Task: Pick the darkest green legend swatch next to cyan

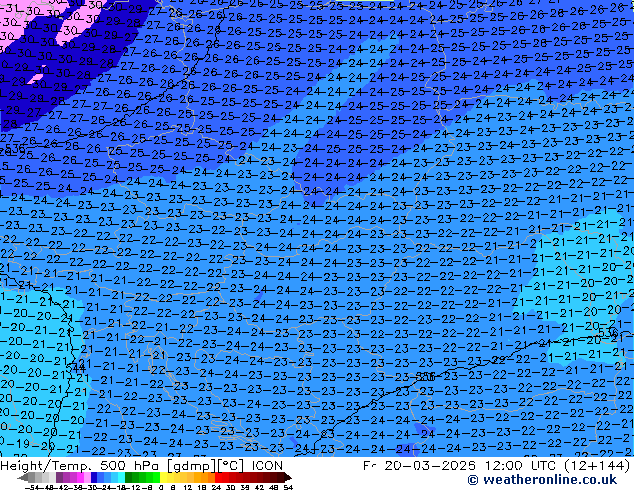Action: tap(128, 477)
